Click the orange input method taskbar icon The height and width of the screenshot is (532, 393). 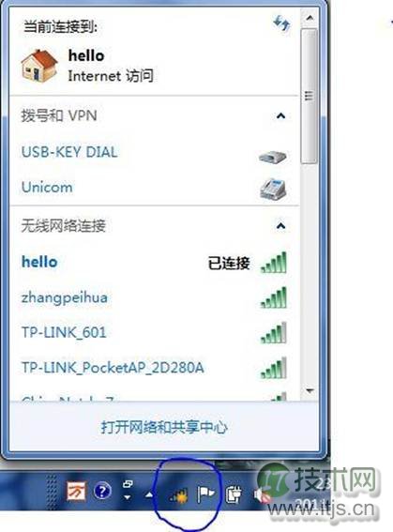(x=76, y=491)
